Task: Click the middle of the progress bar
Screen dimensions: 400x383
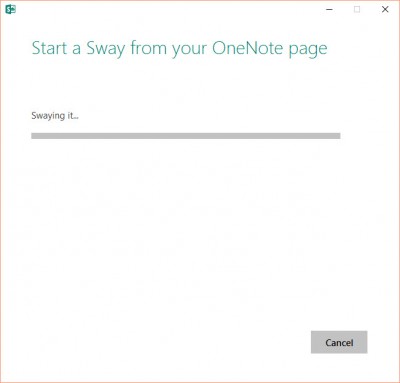Action: 186,136
